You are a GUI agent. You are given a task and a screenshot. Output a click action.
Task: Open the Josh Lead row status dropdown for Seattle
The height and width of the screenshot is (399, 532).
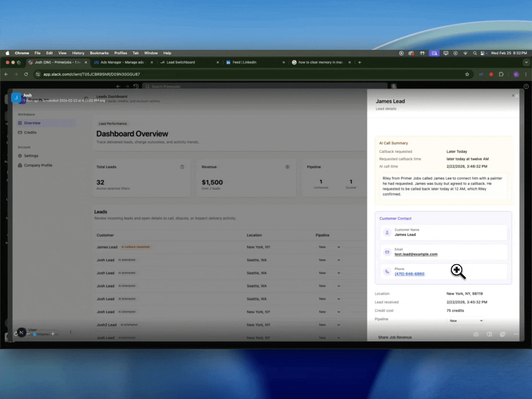point(329,260)
